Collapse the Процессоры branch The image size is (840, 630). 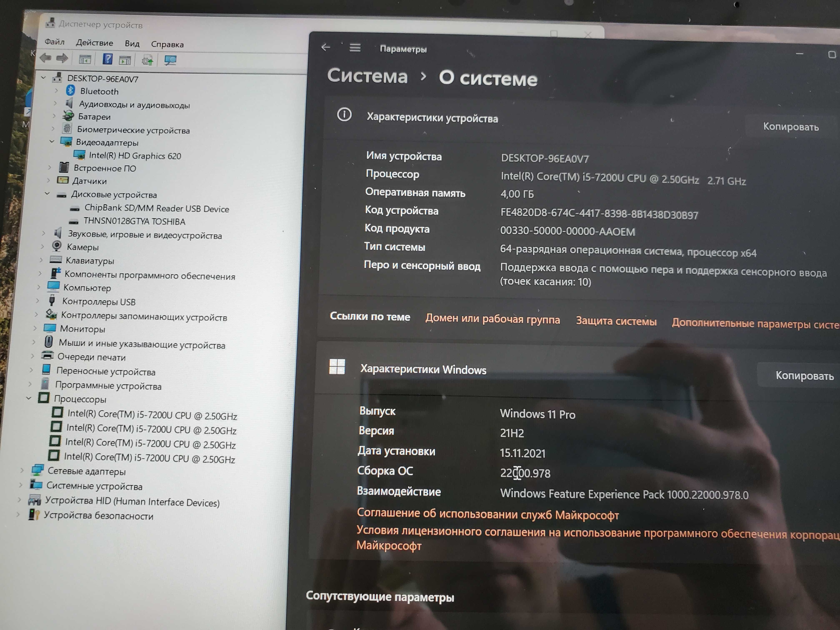(x=29, y=398)
